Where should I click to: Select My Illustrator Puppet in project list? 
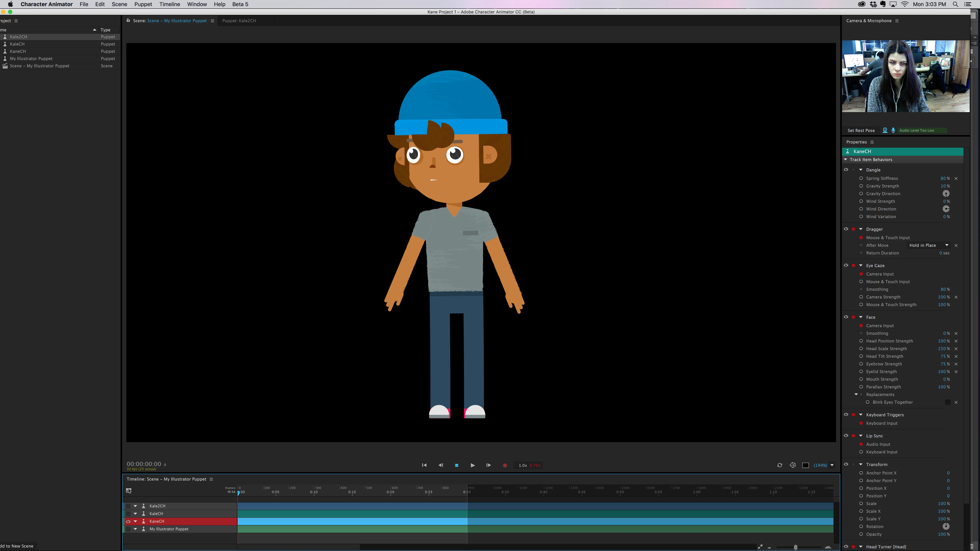point(31,59)
